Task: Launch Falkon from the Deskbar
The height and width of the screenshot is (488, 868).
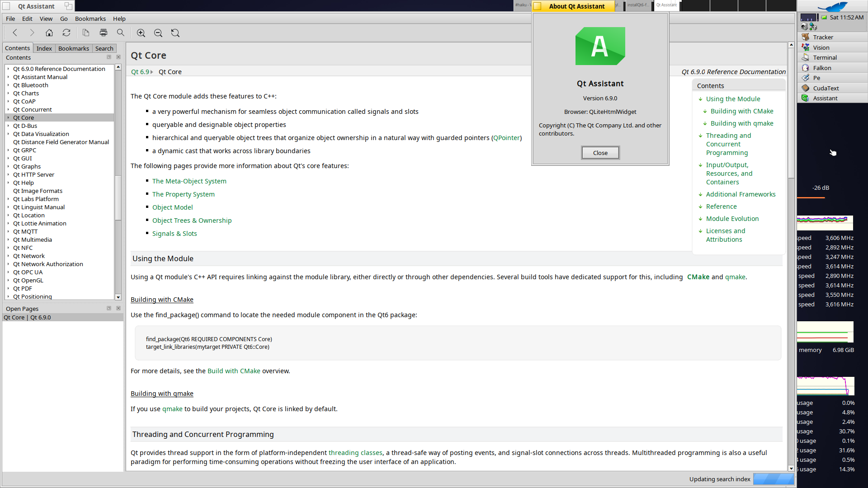Action: (822, 68)
